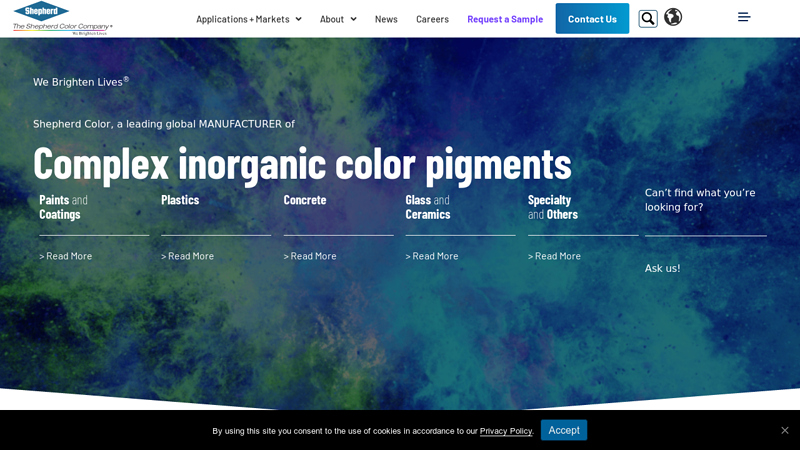Read more about Glass and Ceramics

(432, 256)
